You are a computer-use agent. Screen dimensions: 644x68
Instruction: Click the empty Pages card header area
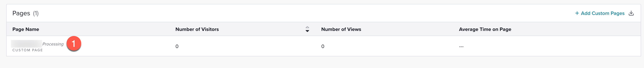coord(300,13)
